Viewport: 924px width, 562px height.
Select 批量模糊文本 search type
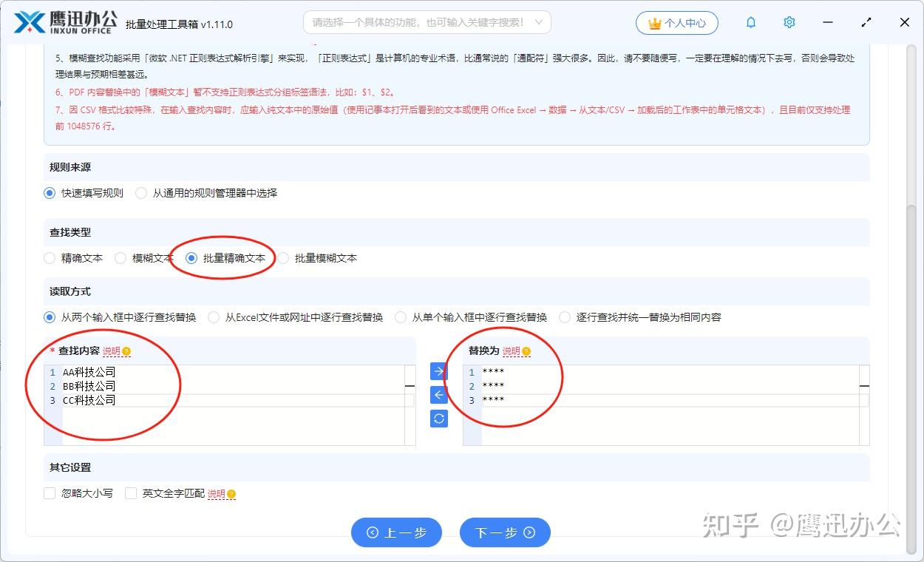coord(283,258)
